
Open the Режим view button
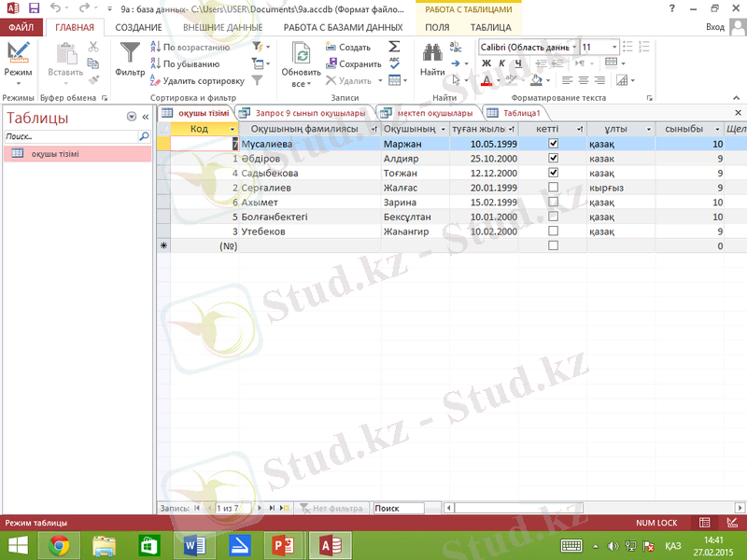[x=18, y=59]
